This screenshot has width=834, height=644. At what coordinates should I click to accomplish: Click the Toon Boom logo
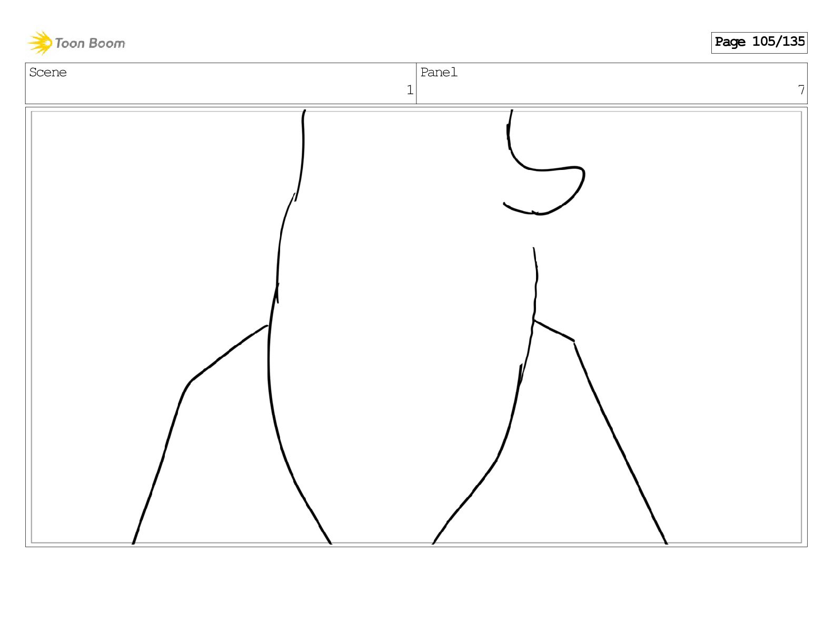76,43
